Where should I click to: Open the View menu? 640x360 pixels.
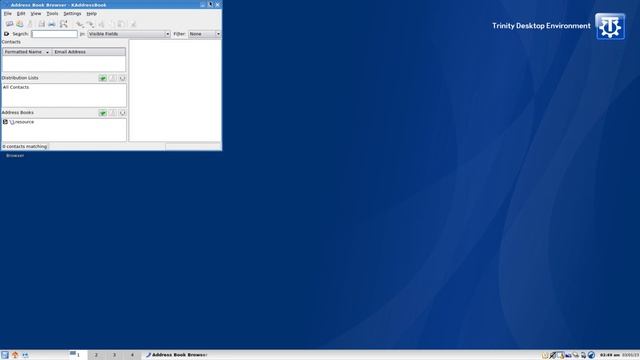pos(36,13)
